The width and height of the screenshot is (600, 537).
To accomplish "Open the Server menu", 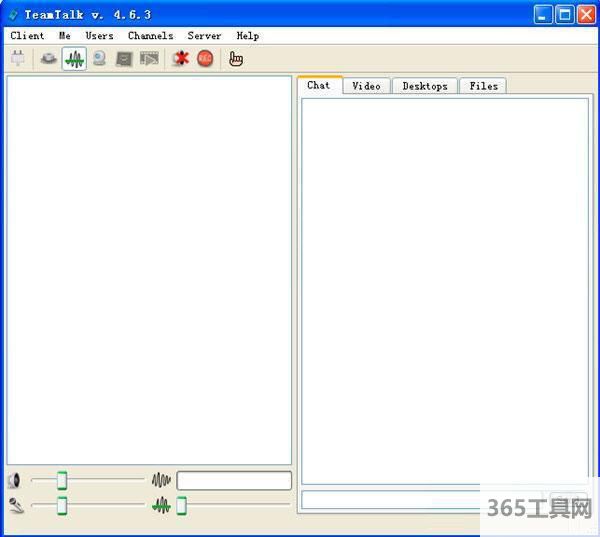I will (x=204, y=36).
